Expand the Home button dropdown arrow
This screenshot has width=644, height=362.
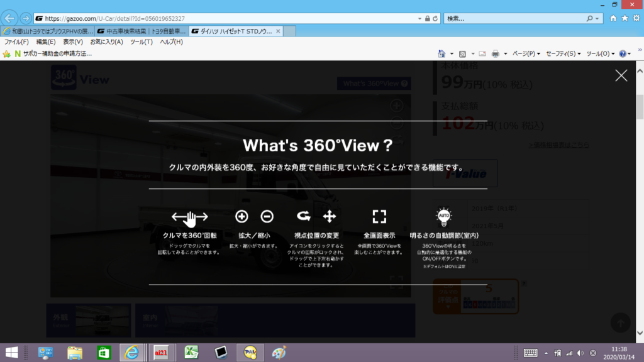452,54
